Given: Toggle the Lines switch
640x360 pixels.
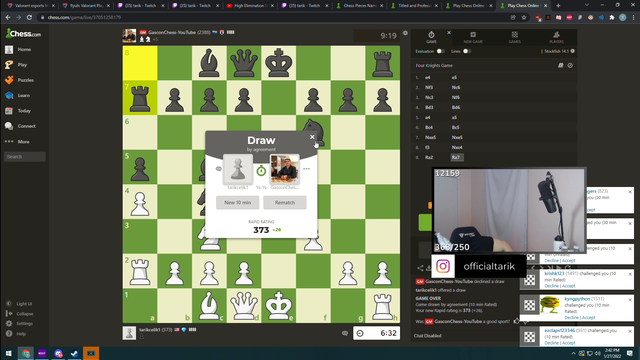Looking at the screenshot, I should pos(467,51).
